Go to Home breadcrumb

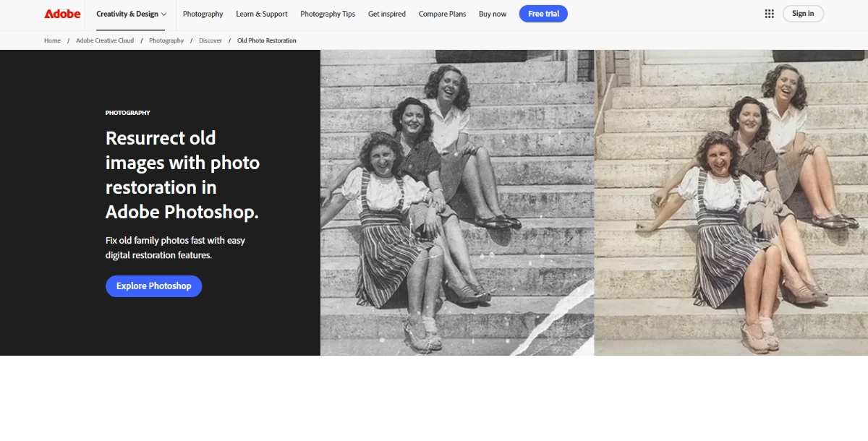52,40
